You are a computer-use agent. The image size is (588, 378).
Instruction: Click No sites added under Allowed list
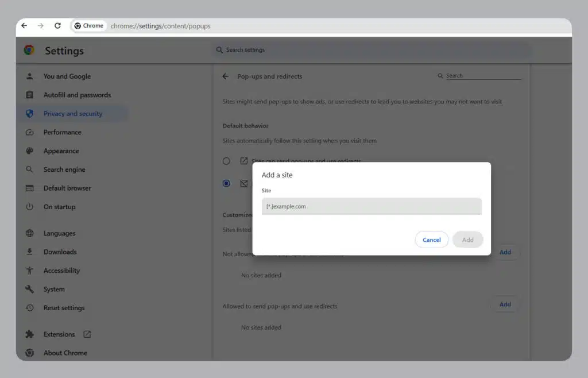pos(261,327)
